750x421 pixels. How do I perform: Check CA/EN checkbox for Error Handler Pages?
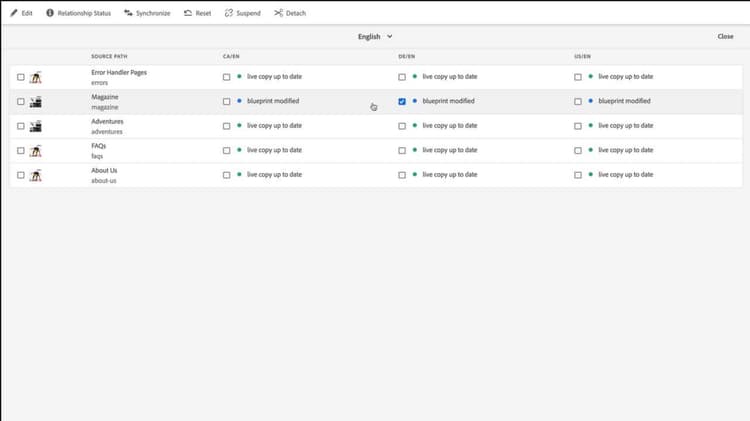pyautogui.click(x=226, y=77)
